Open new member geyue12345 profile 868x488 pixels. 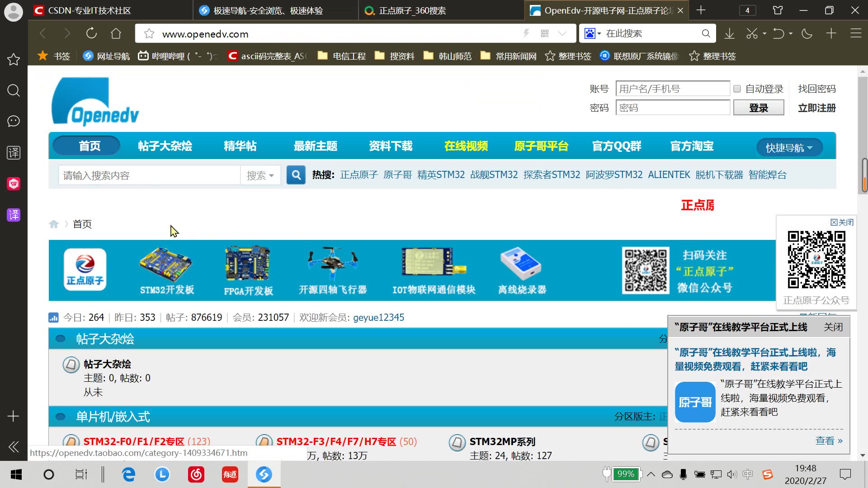pyautogui.click(x=378, y=317)
